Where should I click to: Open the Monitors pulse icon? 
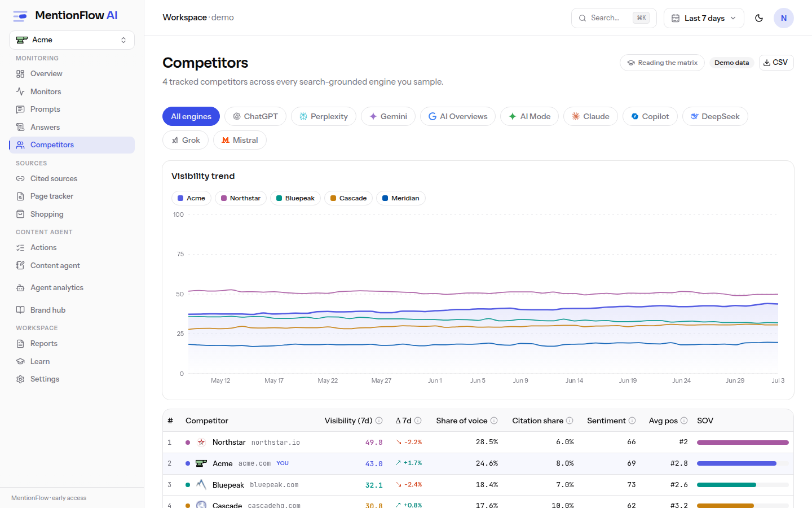(x=20, y=91)
